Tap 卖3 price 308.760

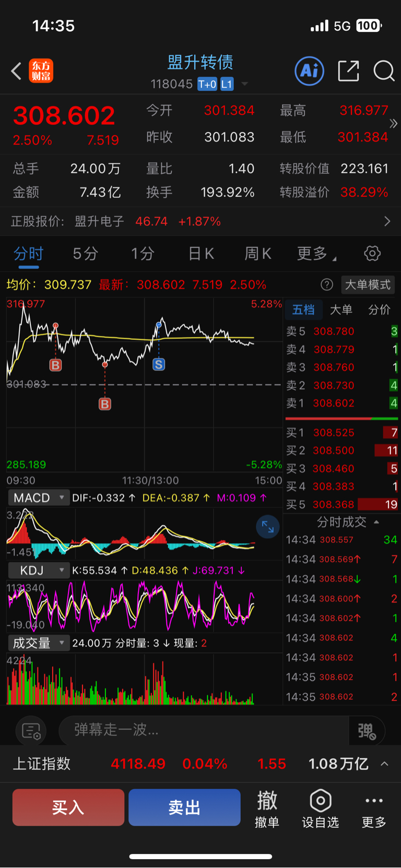tap(334, 367)
